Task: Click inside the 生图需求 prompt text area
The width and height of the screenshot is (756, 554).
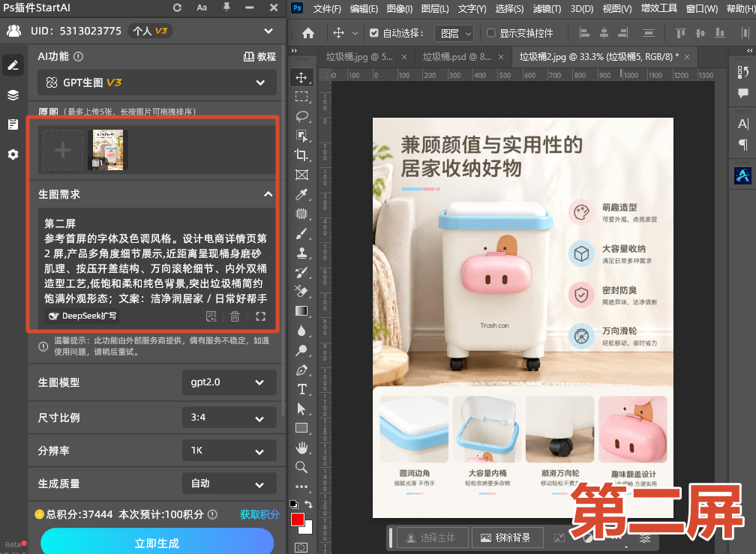Action: click(x=157, y=261)
